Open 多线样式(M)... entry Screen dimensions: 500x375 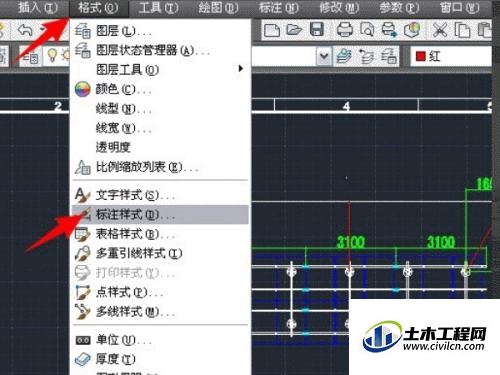pos(160,312)
